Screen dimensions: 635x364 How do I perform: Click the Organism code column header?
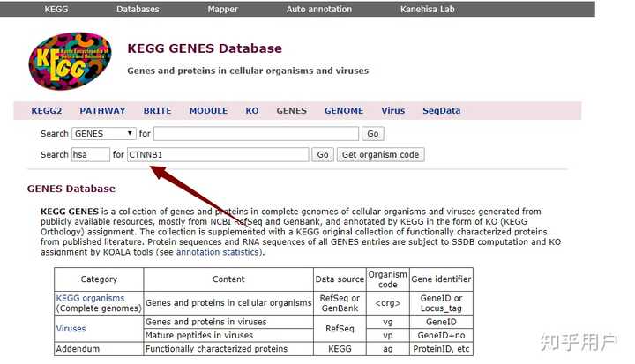pyautogui.click(x=387, y=279)
